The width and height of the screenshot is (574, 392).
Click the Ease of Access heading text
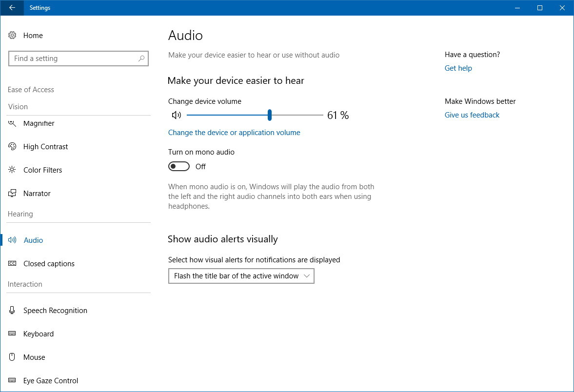pyautogui.click(x=31, y=90)
